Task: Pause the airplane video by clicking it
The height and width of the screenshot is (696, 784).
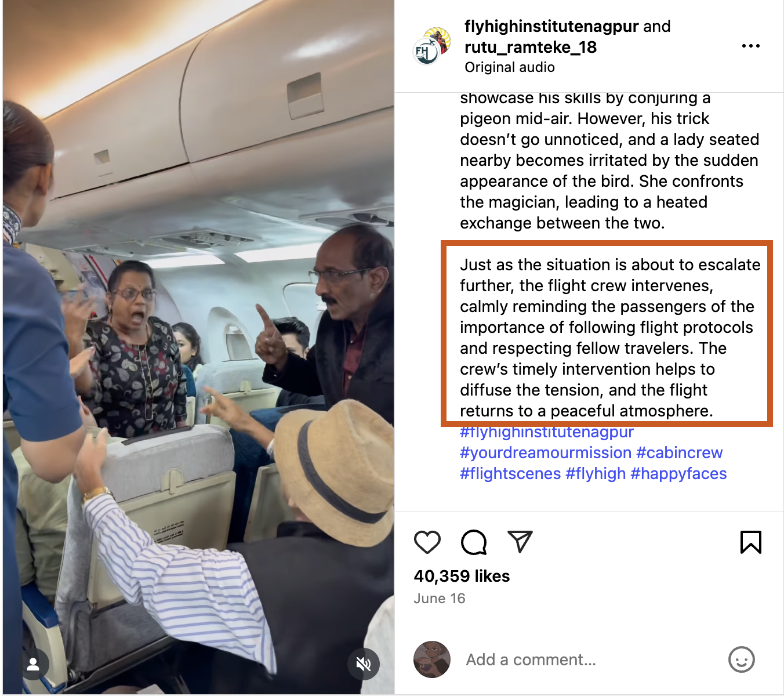Action: tap(198, 347)
